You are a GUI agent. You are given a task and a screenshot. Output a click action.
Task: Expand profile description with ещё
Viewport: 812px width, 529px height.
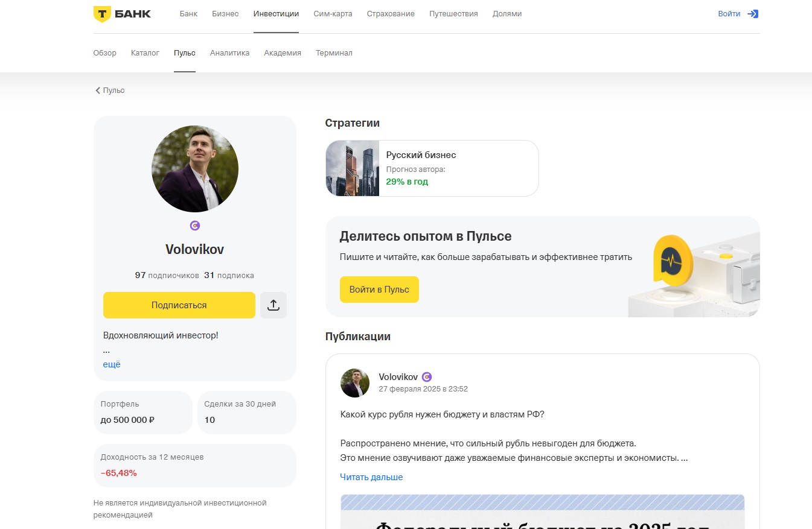point(112,364)
